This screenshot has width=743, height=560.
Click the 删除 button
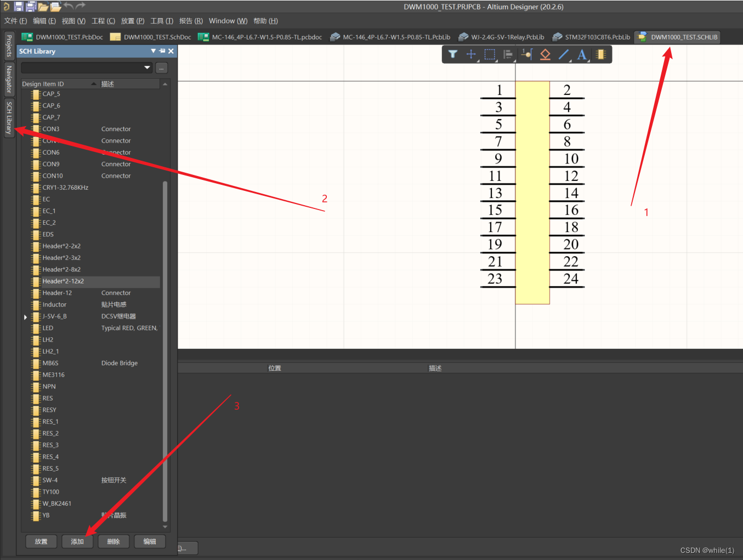[114, 541]
